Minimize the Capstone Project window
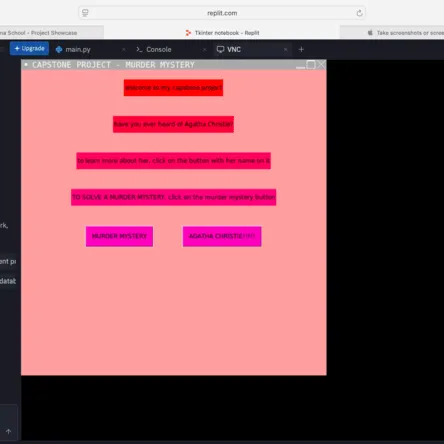 (300, 66)
